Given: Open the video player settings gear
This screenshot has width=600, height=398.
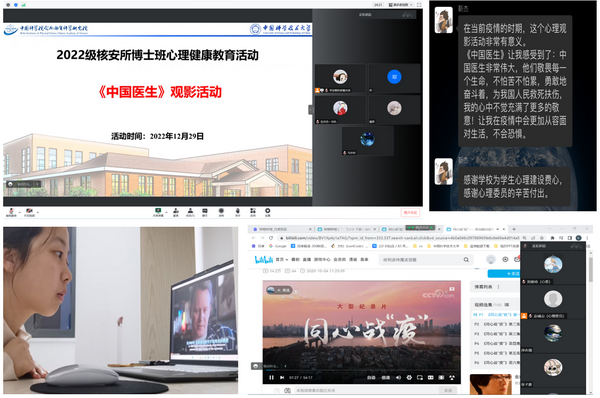Looking at the screenshot, I should click(409, 378).
